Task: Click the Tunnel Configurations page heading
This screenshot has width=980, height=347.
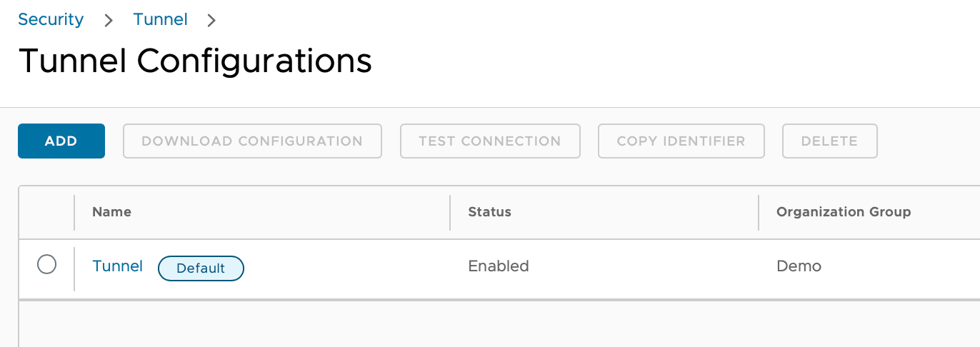Action: click(x=195, y=61)
